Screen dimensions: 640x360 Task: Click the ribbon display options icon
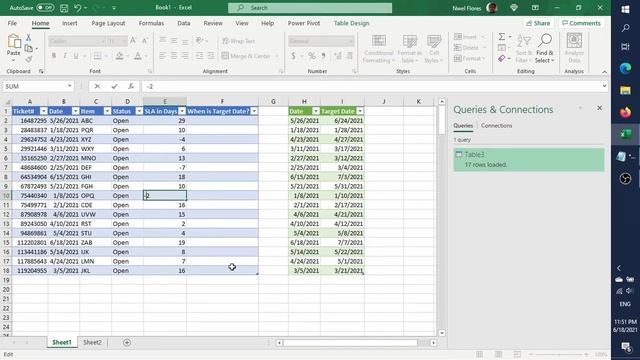click(535, 8)
